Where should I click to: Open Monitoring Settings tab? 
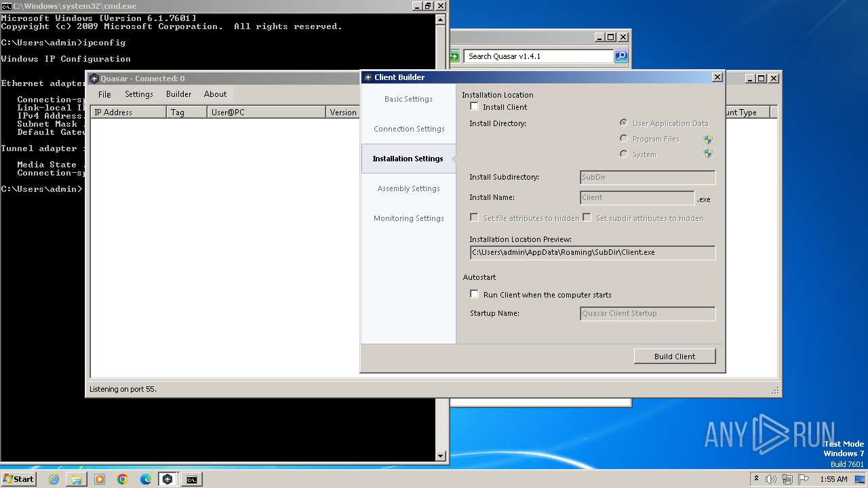coord(408,218)
